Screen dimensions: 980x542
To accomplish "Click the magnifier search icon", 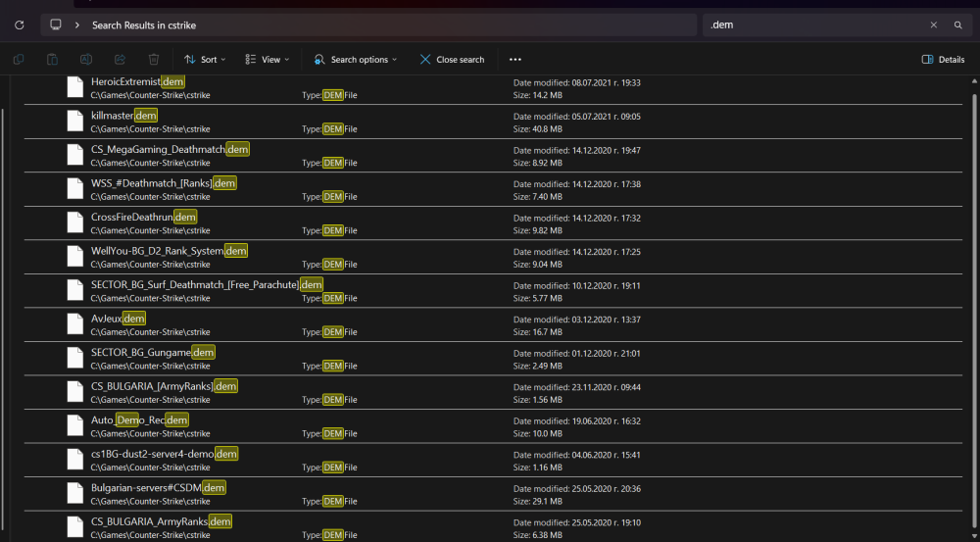I will pos(958,25).
